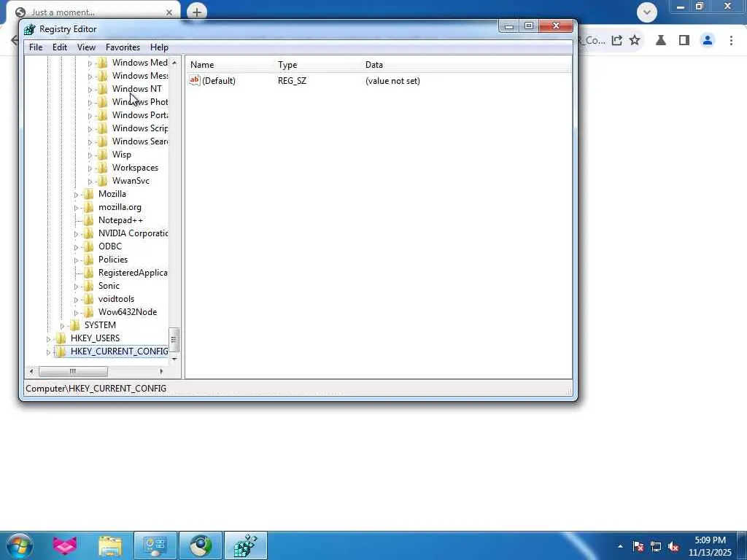Open a new tab in the browser
This screenshot has height=560, width=747.
[x=197, y=12]
